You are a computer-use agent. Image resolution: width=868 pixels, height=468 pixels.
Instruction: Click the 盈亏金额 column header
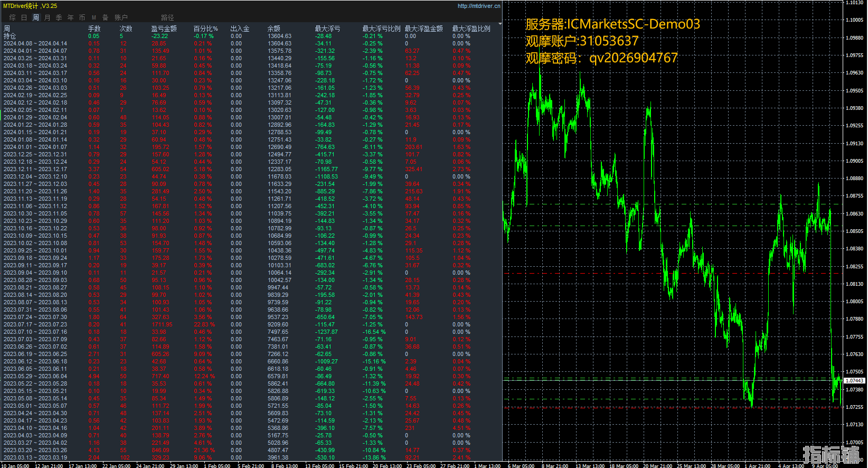pos(164,29)
